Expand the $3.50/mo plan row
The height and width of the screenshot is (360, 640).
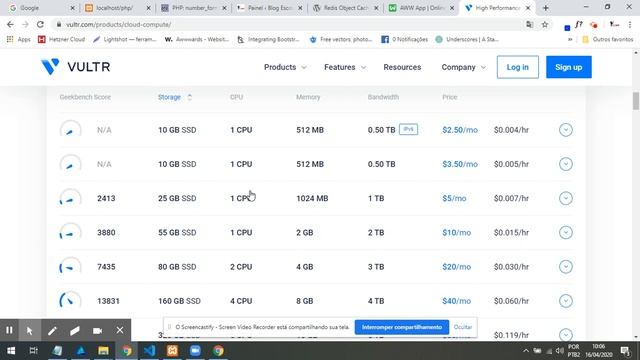coord(566,164)
